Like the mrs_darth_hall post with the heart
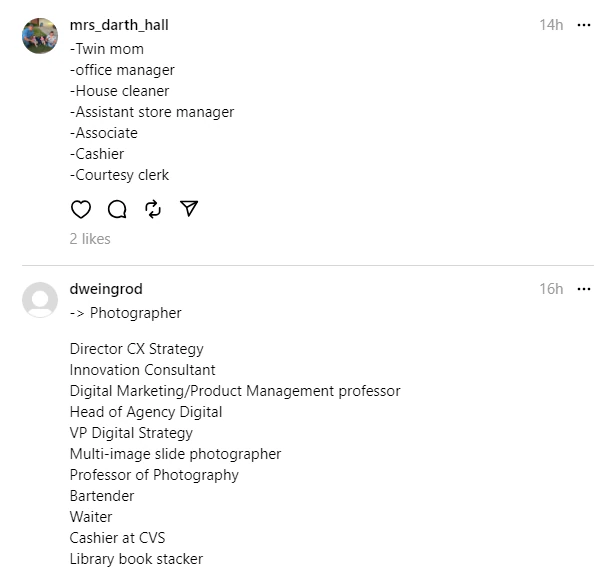The width and height of the screenshot is (609, 575). 81,209
